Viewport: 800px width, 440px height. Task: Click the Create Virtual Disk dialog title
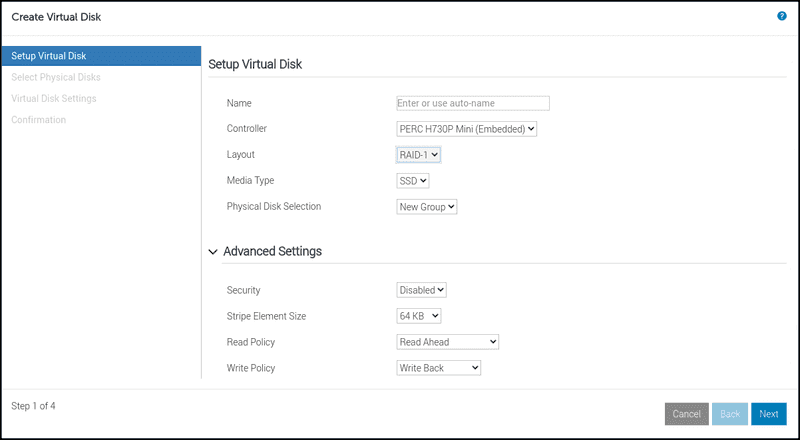(56, 18)
